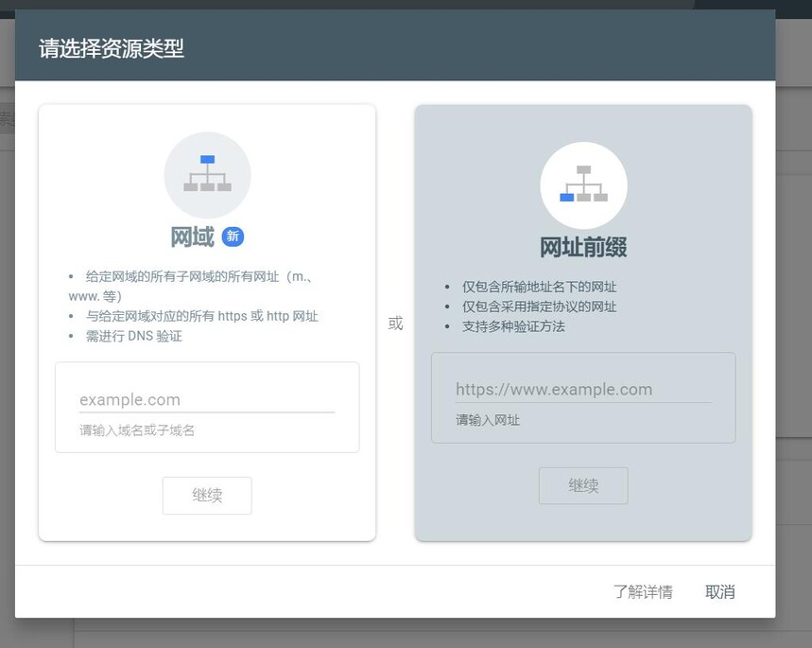812x648 pixels.
Task: Click bullet about 所有子网域的所有网址
Action: [x=191, y=286]
